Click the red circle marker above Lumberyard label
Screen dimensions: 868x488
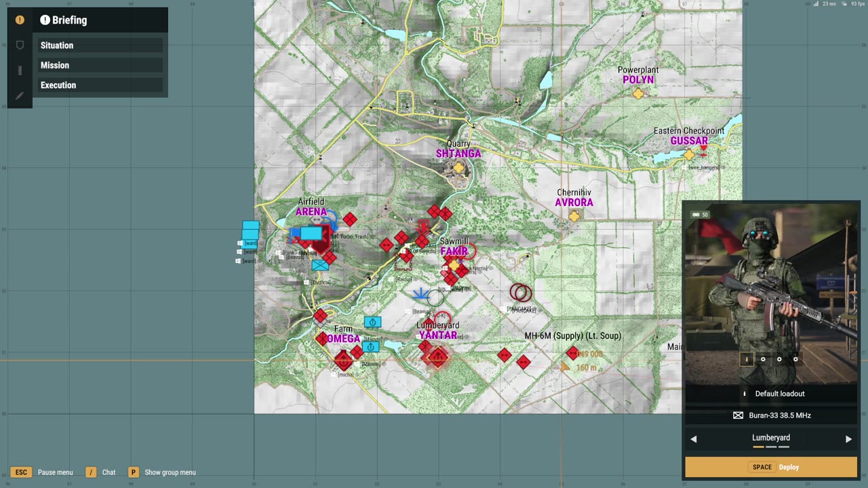tap(442, 318)
